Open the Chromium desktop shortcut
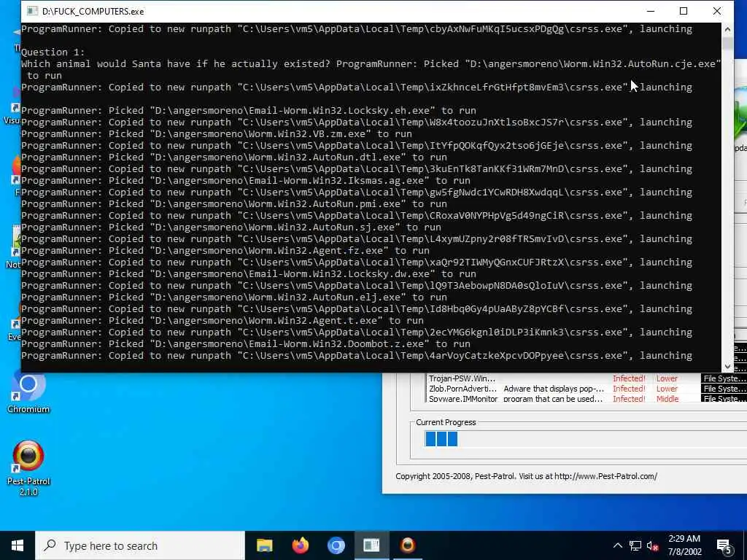The image size is (747, 560). 28,393
